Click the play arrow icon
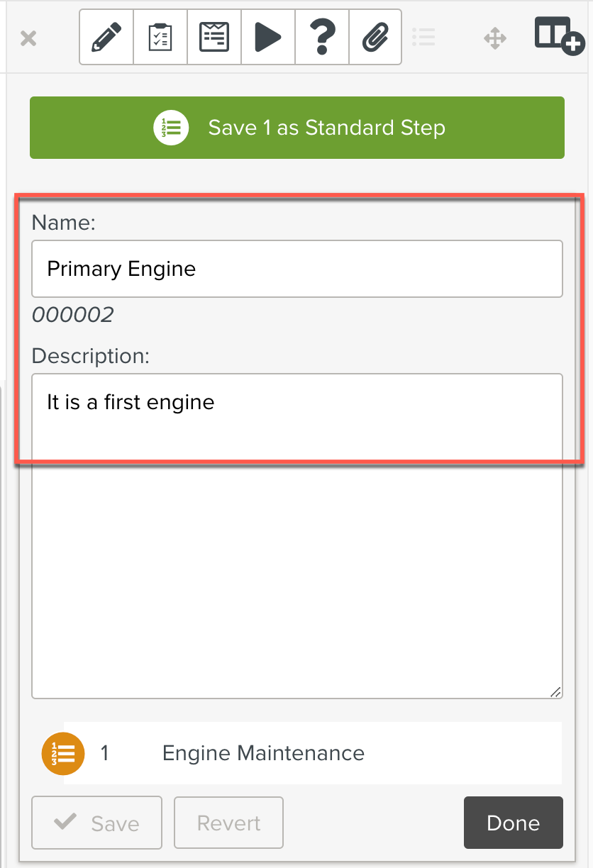This screenshot has height=868, width=593. [268, 37]
